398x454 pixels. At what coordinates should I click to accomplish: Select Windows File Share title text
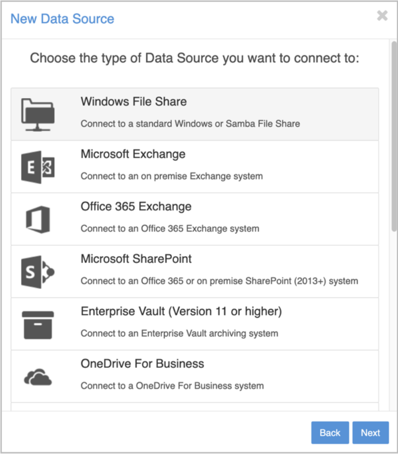[x=134, y=102]
